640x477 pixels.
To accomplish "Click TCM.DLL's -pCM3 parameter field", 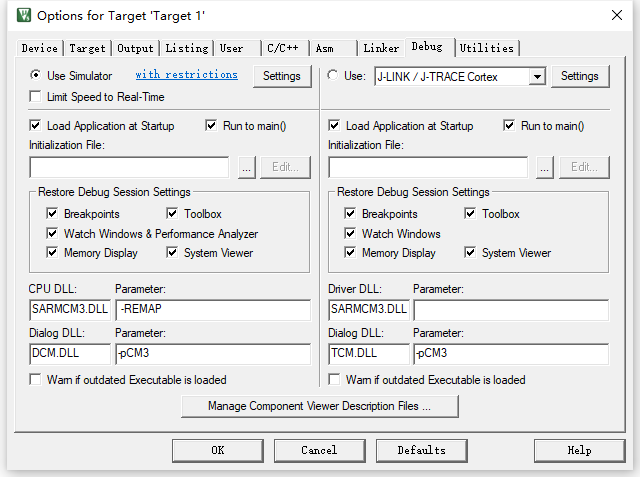I will [x=511, y=353].
